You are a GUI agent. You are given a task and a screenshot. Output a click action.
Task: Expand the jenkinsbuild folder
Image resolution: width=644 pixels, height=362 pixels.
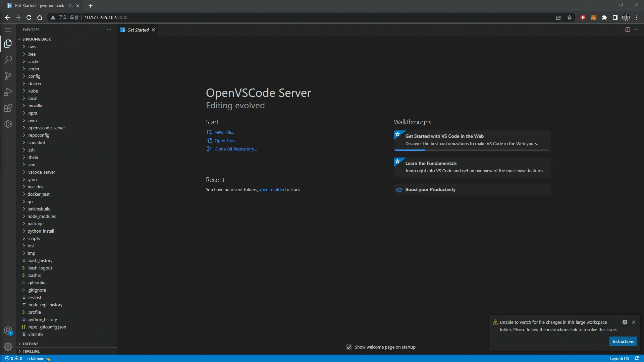click(x=66, y=209)
